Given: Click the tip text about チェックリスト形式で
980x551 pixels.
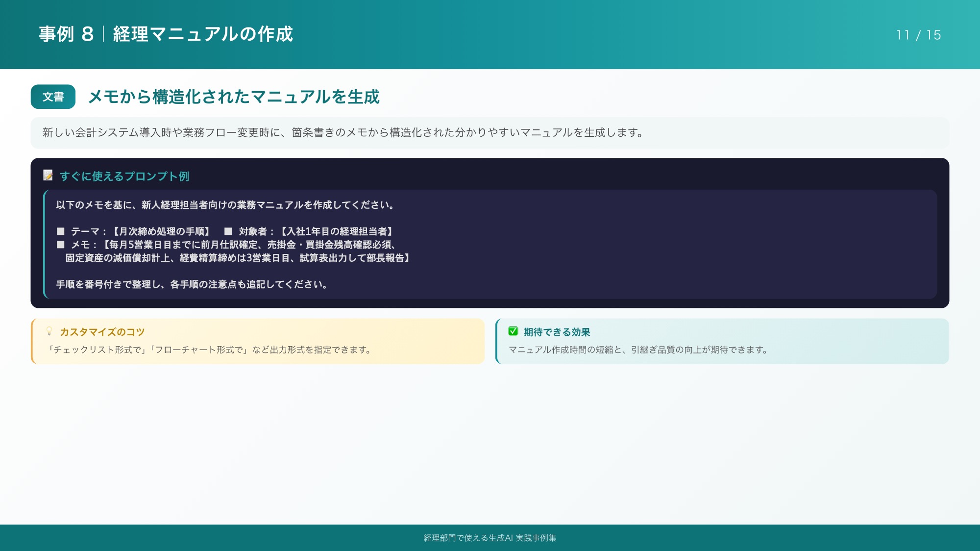Looking at the screenshot, I should click(x=209, y=350).
